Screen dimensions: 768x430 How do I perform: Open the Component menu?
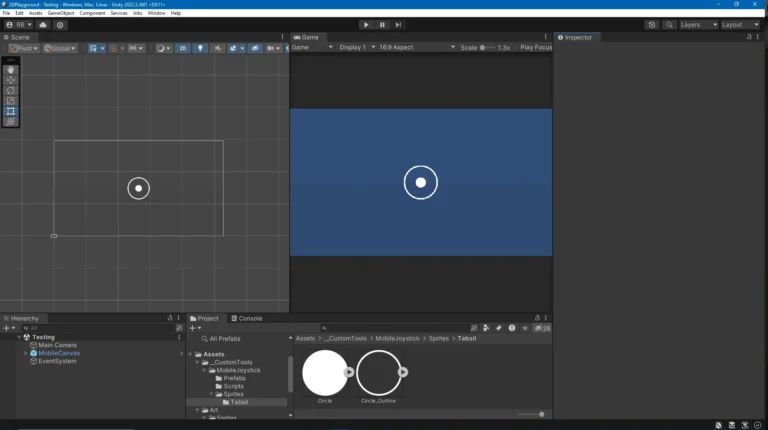92,13
